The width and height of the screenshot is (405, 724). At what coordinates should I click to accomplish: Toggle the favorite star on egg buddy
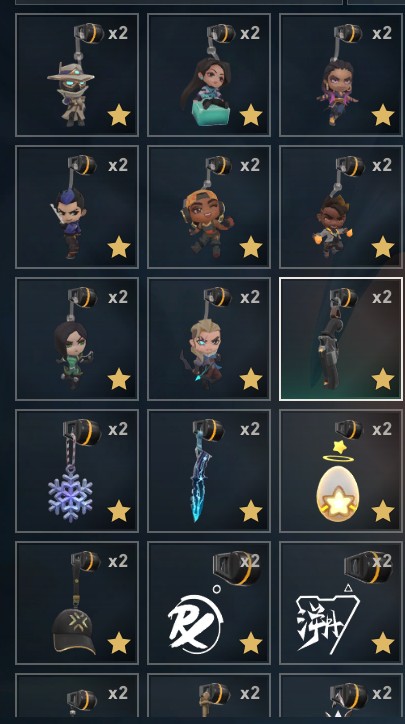click(383, 511)
